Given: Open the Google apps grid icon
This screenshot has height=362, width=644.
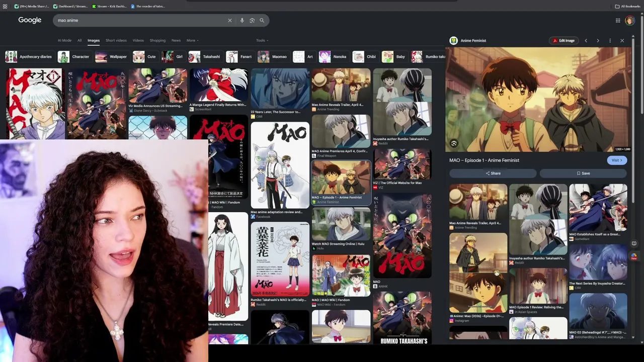Looking at the screenshot, I should point(618,21).
